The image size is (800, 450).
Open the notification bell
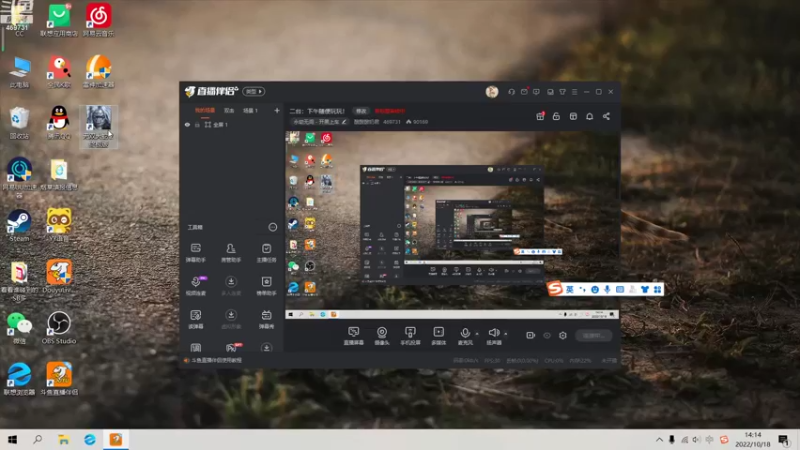(589, 116)
